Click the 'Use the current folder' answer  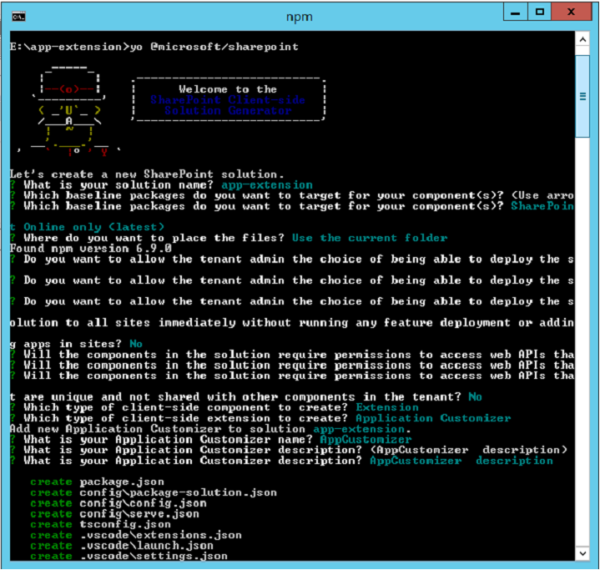coord(370,236)
